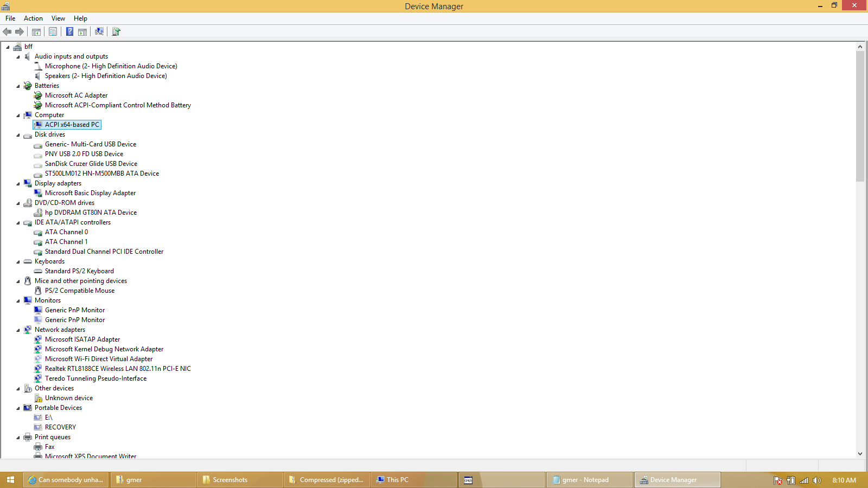Switch to Screenshots folder taskbar button
The image size is (868, 488).
pos(240,480)
